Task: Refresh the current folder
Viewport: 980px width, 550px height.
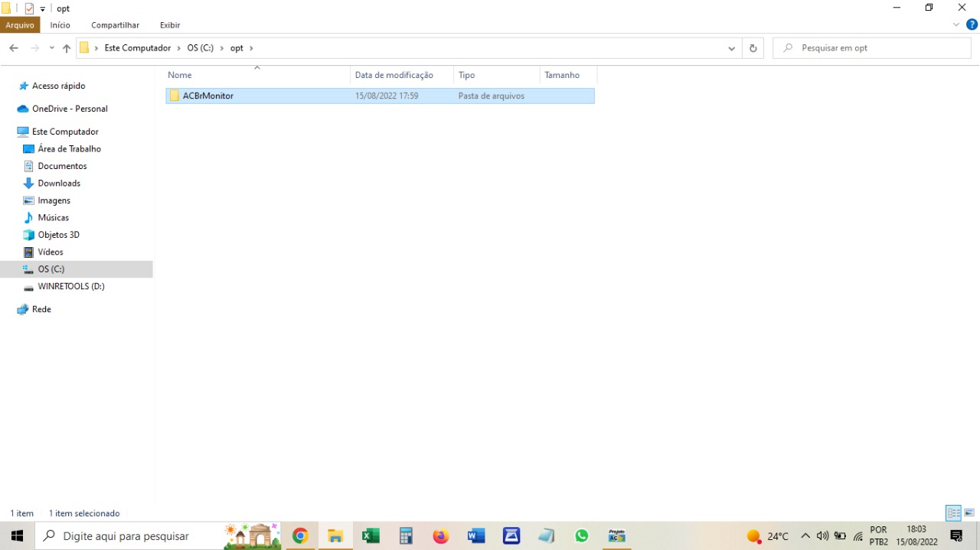Action: coord(753,48)
